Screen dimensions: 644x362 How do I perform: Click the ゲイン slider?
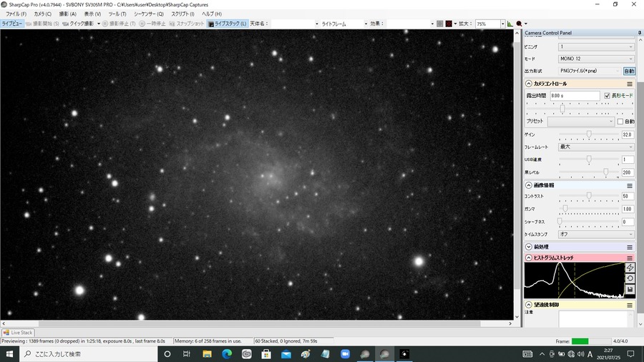(589, 134)
